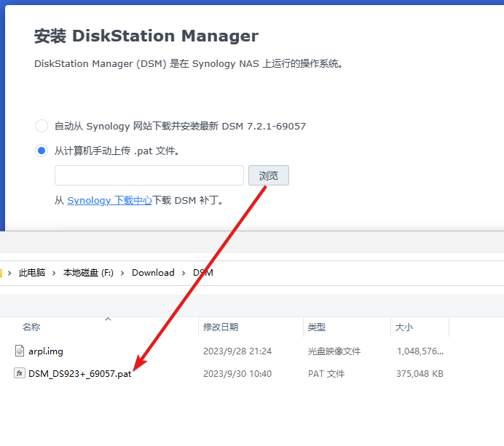The width and height of the screenshot is (504, 446).
Task: Click Download folder in the breadcrumb
Action: [x=153, y=273]
